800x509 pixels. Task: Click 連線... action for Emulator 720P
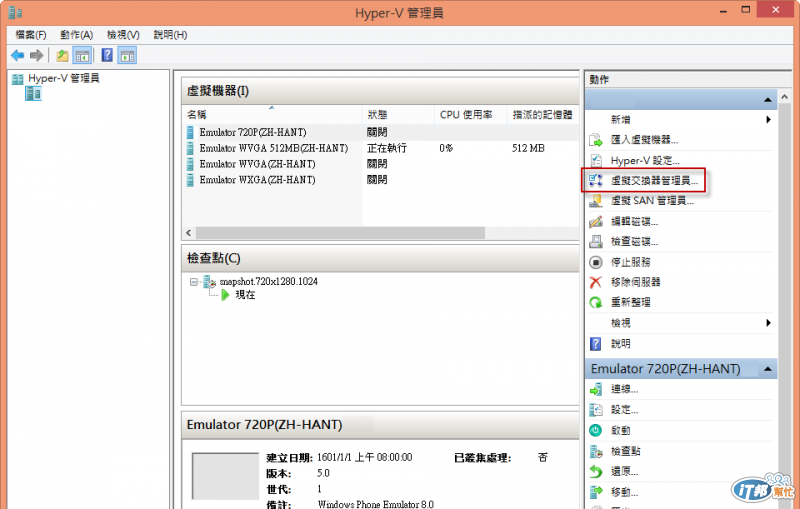[624, 390]
